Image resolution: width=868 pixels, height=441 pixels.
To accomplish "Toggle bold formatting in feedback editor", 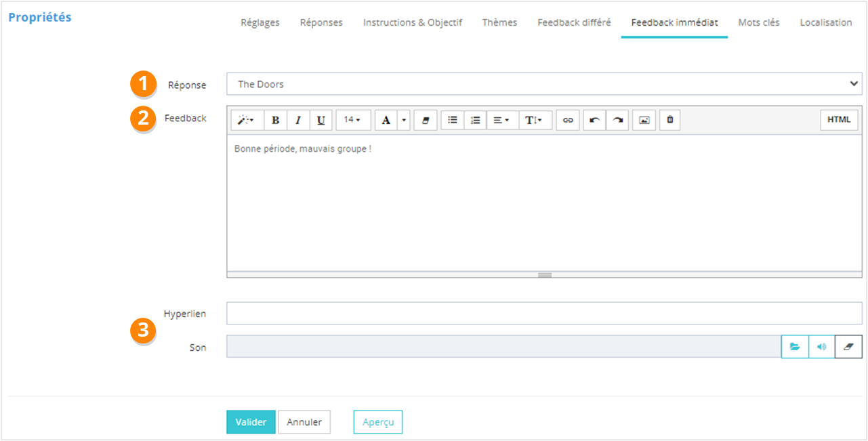I will (x=275, y=121).
